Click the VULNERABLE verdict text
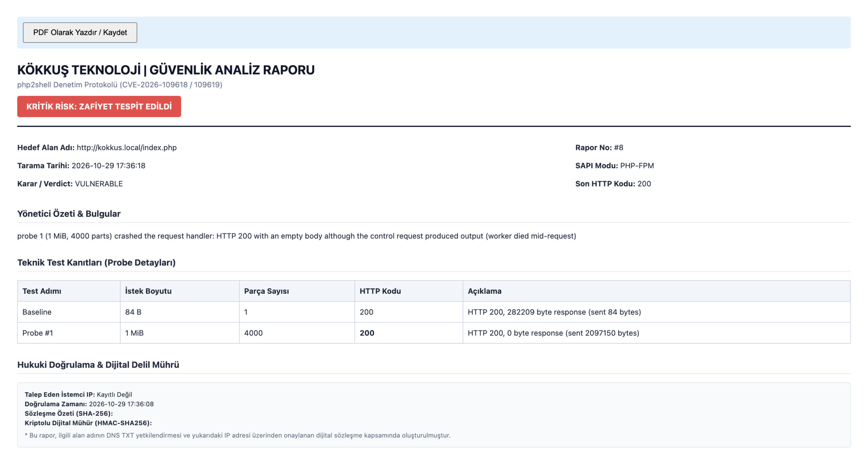 tap(99, 184)
